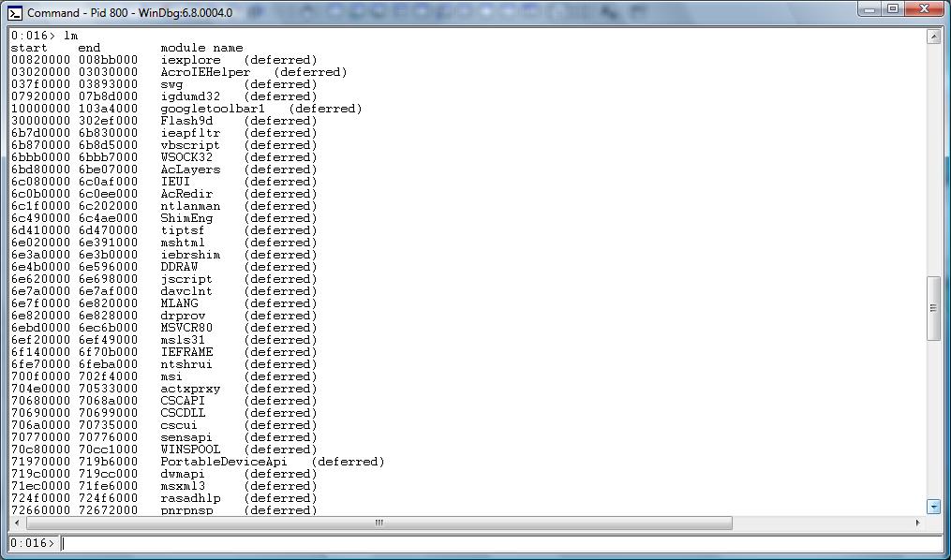
Task: Click the horizontal scrollbar thumb
Action: pyautogui.click(x=378, y=523)
